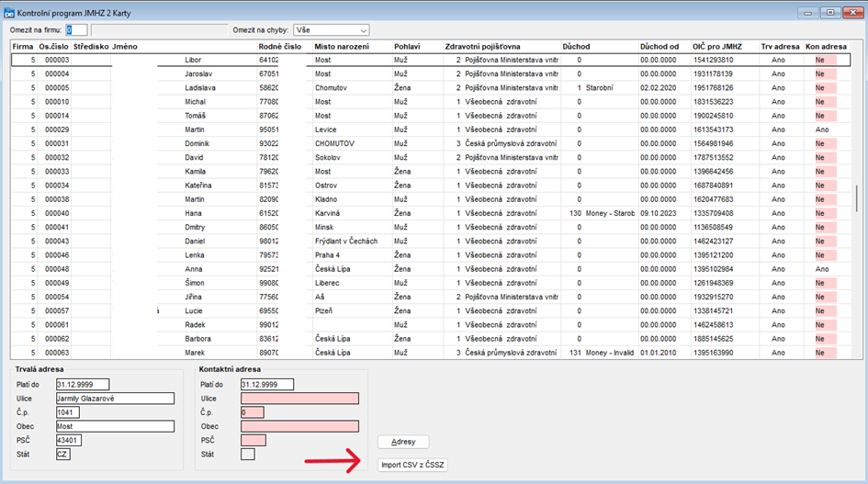Click the Kontaktní adresa Ulice field

point(299,399)
